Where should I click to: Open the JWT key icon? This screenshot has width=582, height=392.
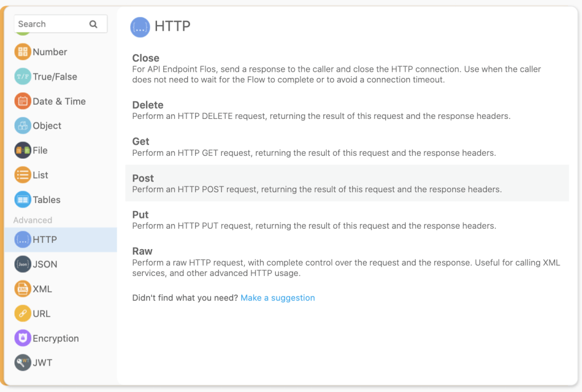tap(23, 362)
